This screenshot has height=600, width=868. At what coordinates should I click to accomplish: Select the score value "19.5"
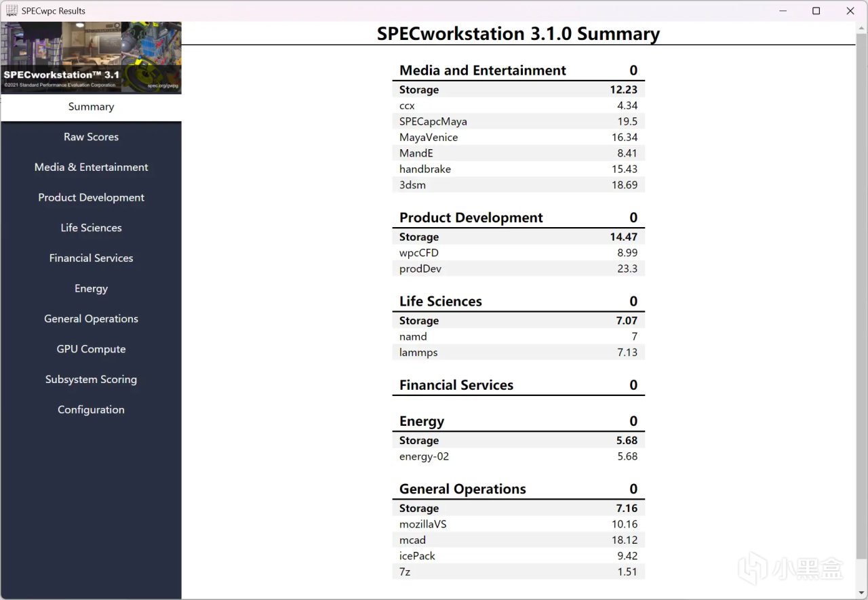click(x=627, y=121)
